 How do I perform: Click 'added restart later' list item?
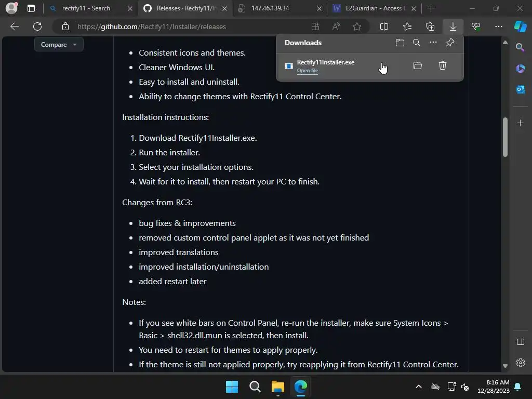coord(172,282)
